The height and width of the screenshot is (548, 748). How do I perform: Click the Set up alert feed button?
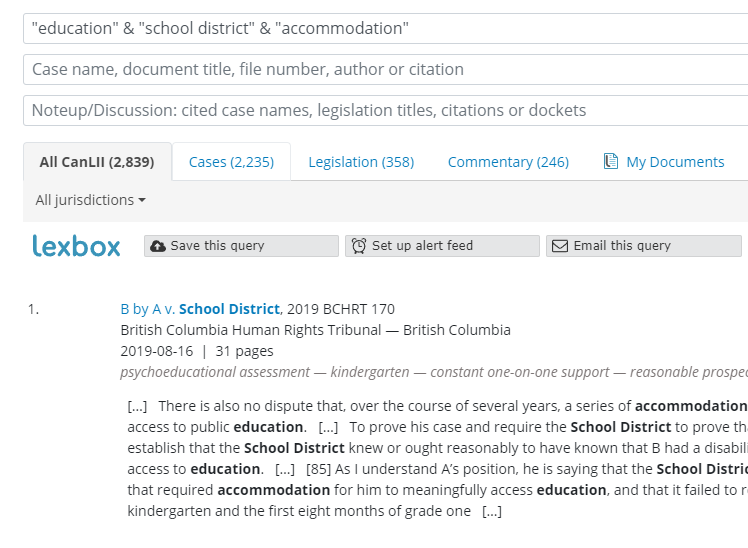(x=442, y=246)
